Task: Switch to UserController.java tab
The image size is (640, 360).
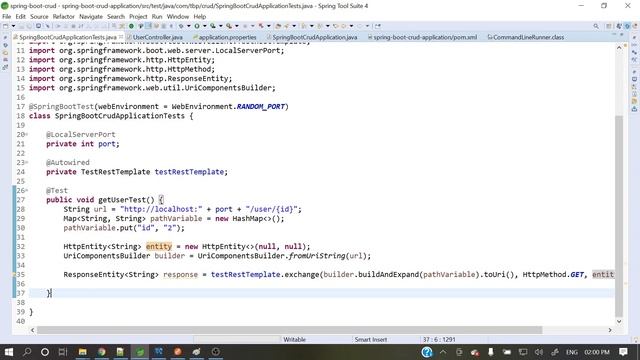Action: 158,37
